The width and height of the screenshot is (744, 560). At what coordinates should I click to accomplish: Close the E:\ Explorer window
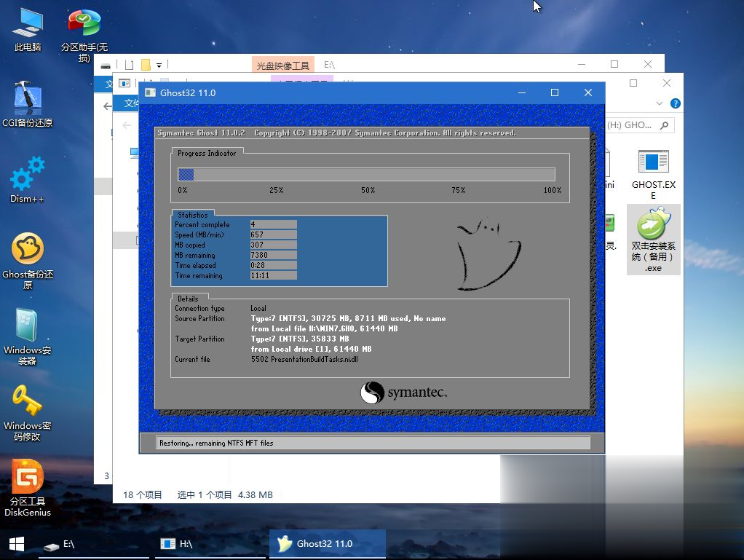648,64
